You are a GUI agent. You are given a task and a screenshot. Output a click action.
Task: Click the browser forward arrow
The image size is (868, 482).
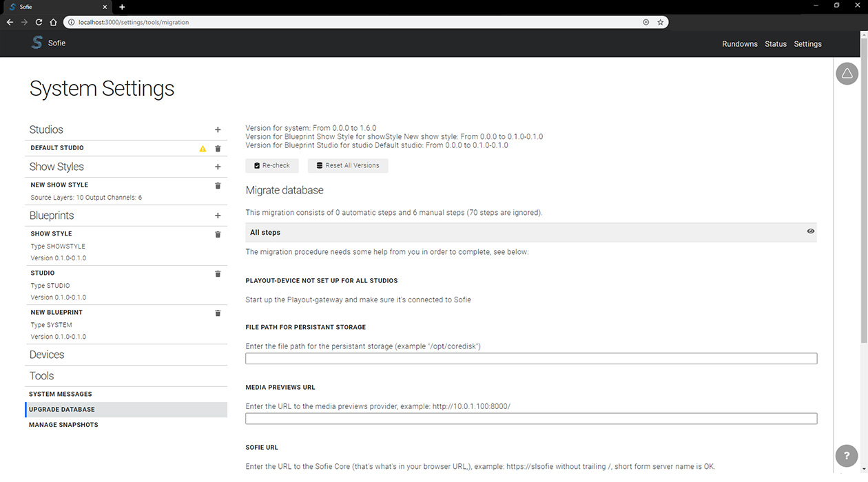(24, 22)
